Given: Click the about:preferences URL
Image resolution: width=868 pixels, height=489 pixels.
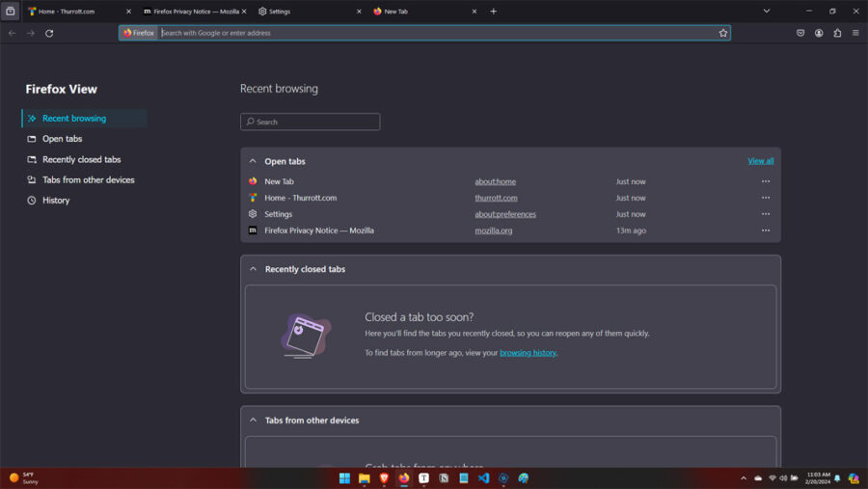Looking at the screenshot, I should [x=504, y=214].
